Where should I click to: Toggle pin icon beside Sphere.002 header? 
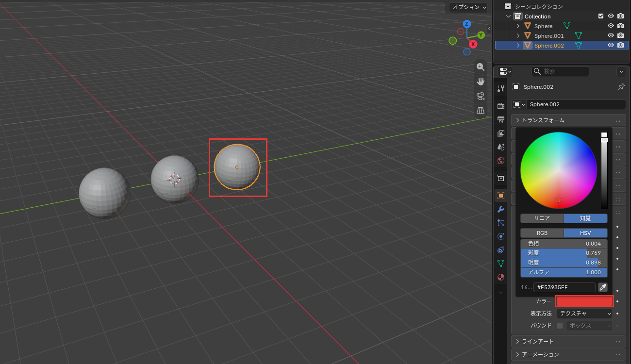pos(621,87)
